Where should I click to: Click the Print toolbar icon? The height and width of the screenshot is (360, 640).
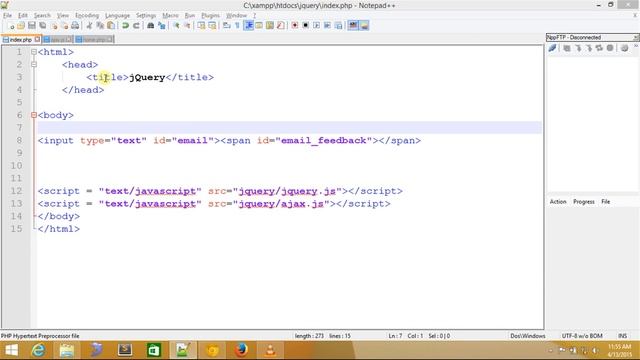[x=75, y=26]
